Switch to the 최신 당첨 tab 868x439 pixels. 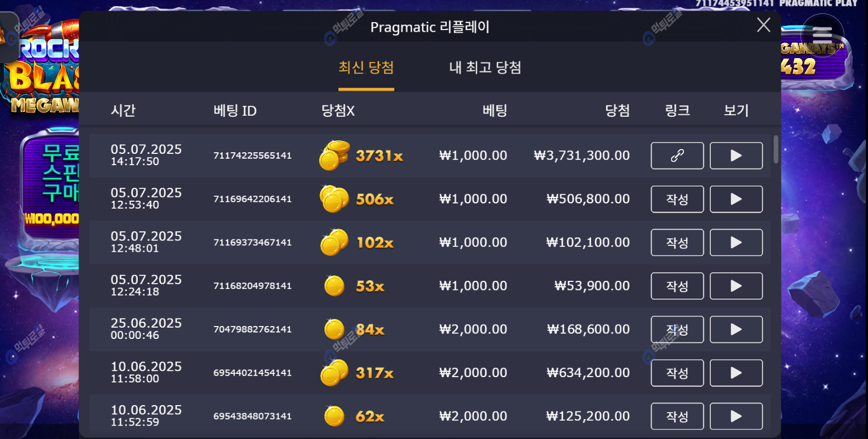coord(366,68)
